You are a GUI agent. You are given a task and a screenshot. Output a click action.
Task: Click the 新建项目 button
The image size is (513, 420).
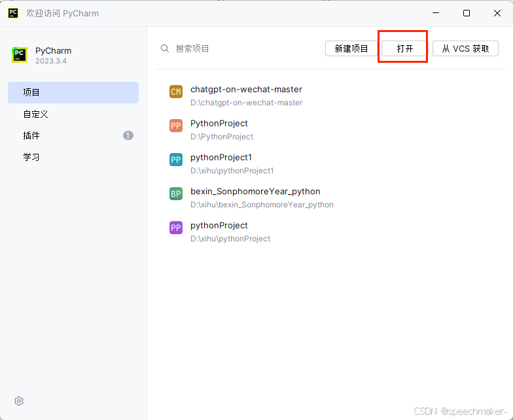351,48
